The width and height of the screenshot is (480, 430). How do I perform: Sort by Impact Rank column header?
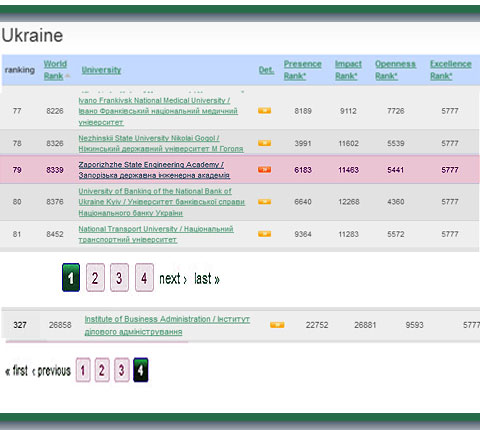click(348, 70)
